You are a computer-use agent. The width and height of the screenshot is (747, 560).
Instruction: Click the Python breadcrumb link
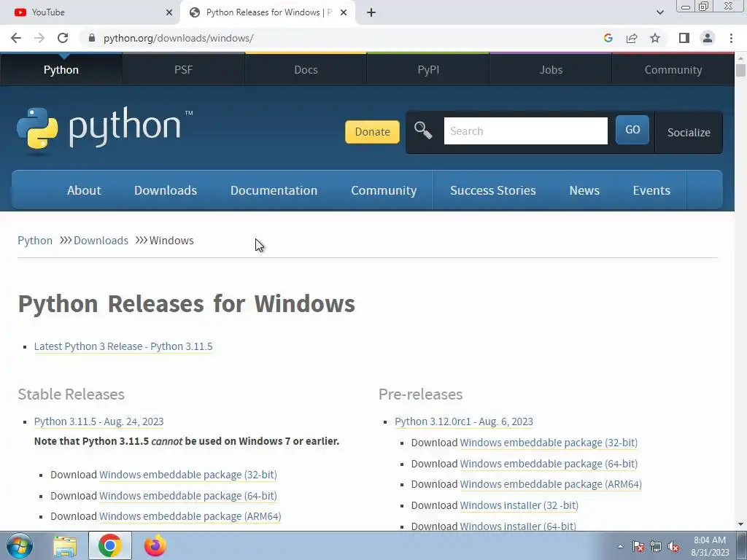35,241
